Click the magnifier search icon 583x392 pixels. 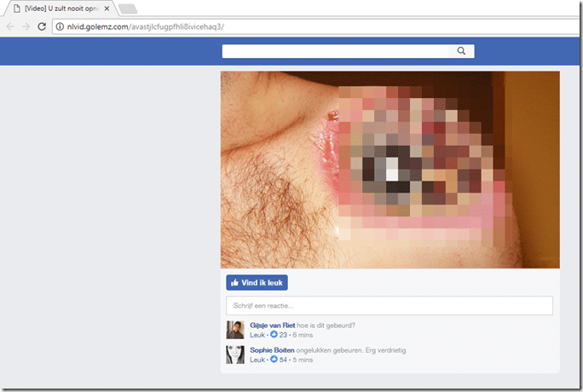tap(461, 51)
